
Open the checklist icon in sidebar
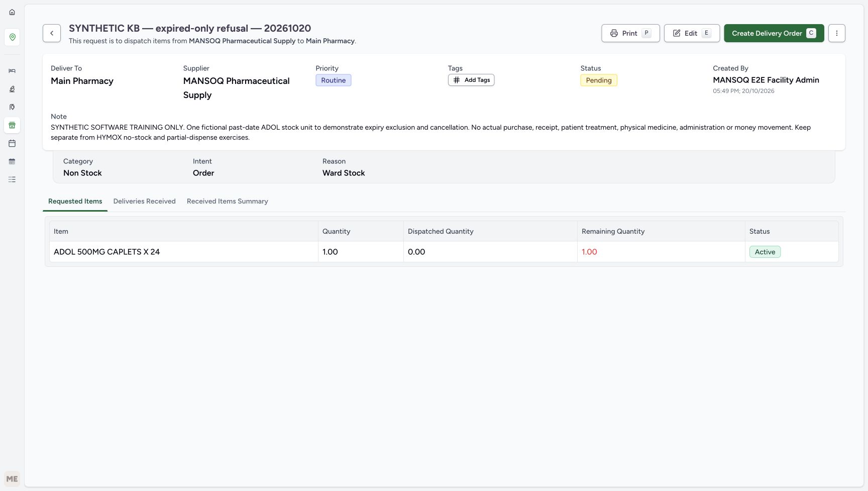tap(12, 179)
